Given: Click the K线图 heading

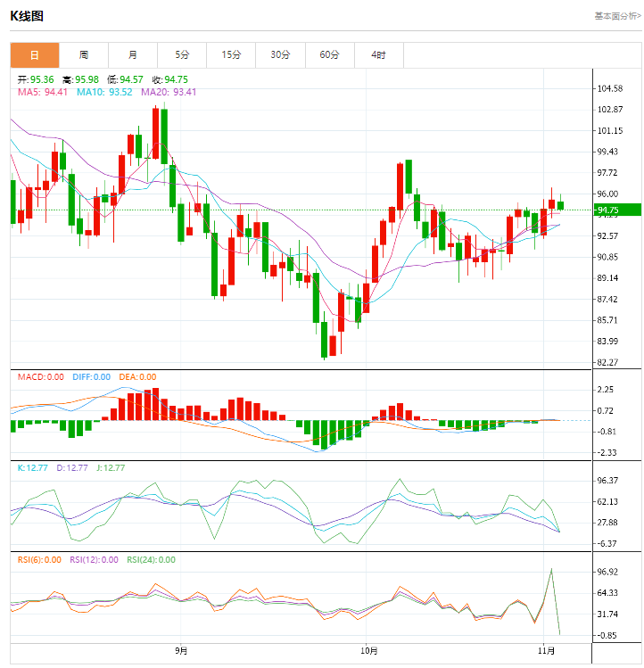Looking at the screenshot, I should [27, 16].
